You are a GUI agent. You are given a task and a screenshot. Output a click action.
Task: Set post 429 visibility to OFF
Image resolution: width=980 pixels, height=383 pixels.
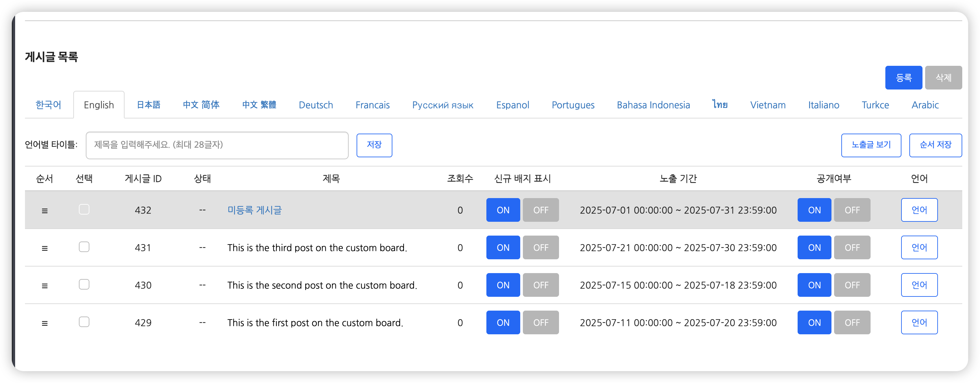(x=852, y=322)
